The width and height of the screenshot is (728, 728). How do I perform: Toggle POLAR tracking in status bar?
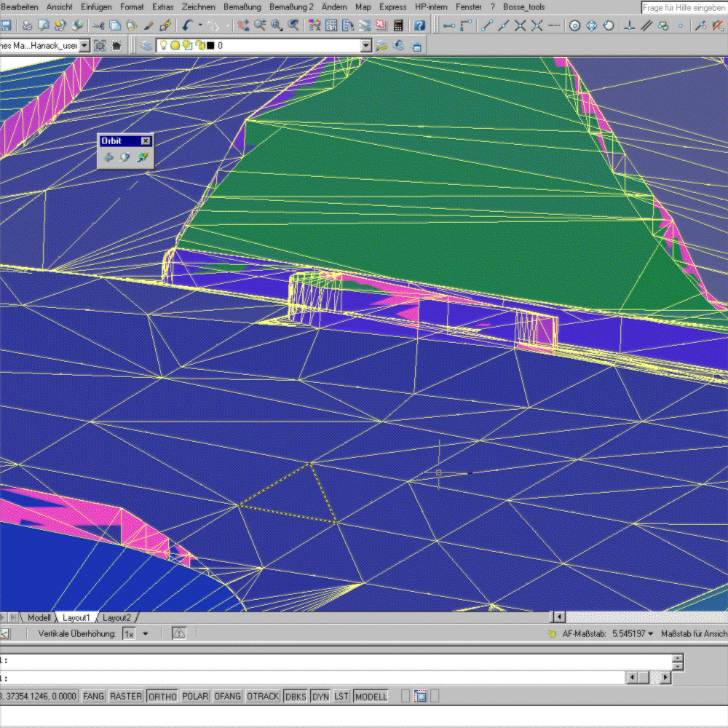coord(195,697)
